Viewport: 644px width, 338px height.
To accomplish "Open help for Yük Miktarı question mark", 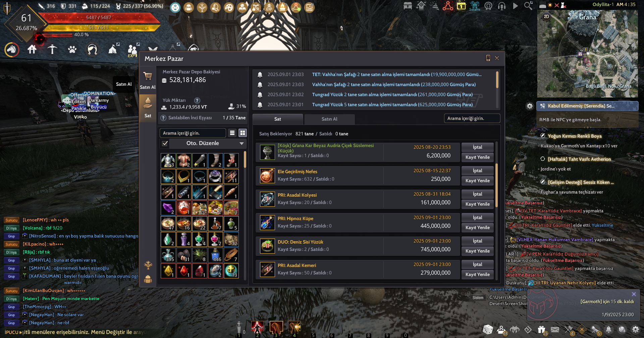I will [197, 100].
